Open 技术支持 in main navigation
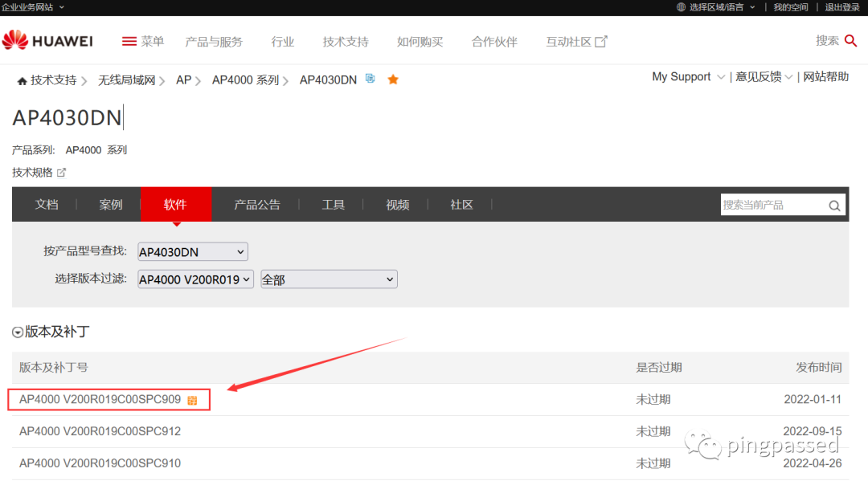868x485 pixels. coord(346,42)
